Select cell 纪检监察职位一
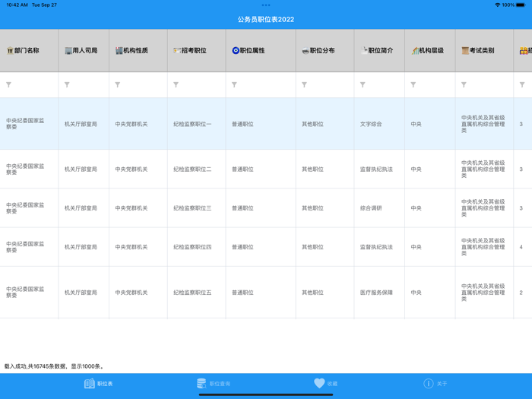Viewport: 532px width, 399px height. pyautogui.click(x=192, y=124)
